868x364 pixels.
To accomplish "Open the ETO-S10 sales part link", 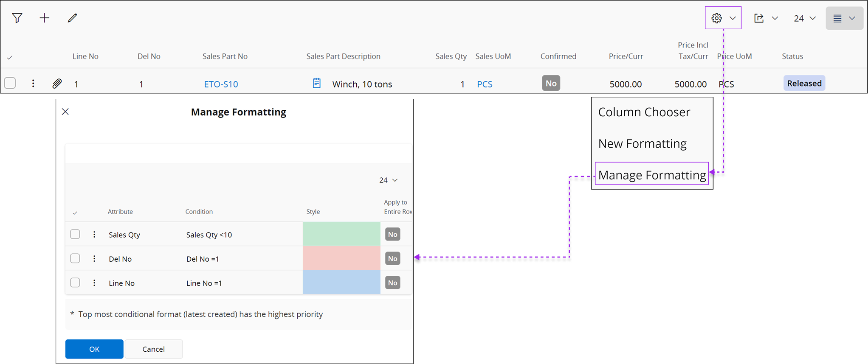I will click(x=221, y=84).
